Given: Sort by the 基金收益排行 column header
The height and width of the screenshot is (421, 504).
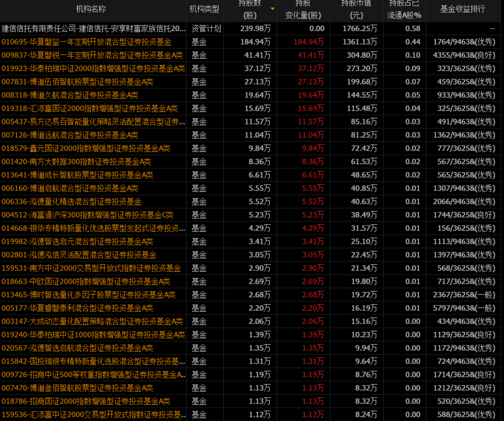Looking at the screenshot, I should 462,9.
